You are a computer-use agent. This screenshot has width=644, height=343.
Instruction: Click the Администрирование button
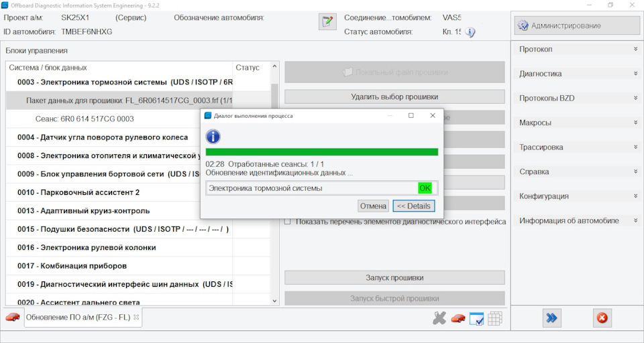pyautogui.click(x=577, y=25)
